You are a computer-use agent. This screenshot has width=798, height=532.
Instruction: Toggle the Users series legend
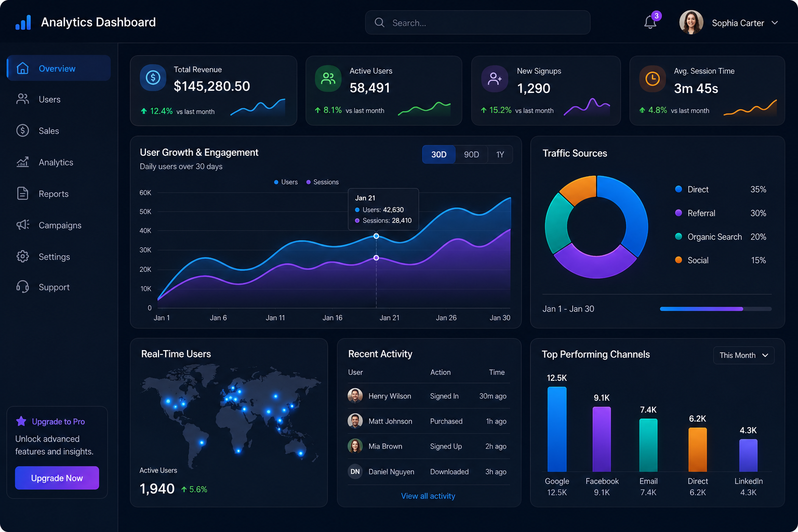[x=286, y=182]
